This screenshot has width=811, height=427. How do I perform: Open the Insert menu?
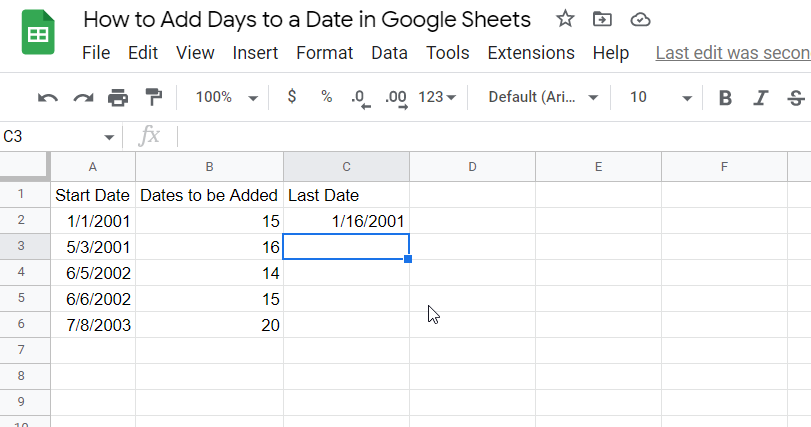(x=255, y=53)
